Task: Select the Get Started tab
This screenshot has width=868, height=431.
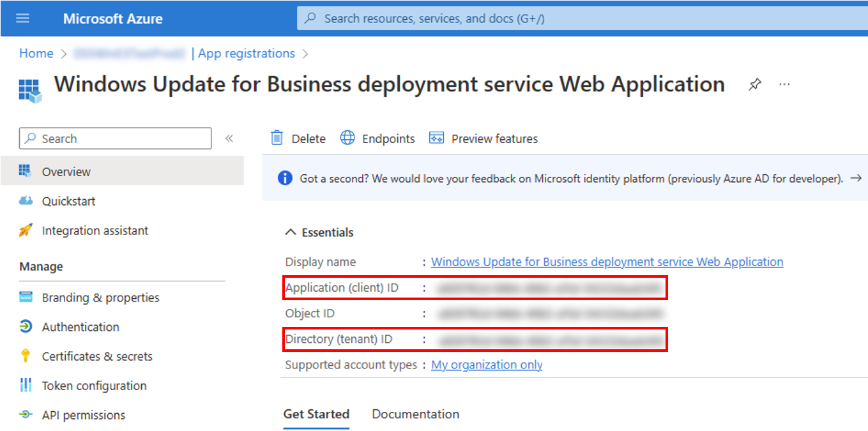Action: [316, 414]
